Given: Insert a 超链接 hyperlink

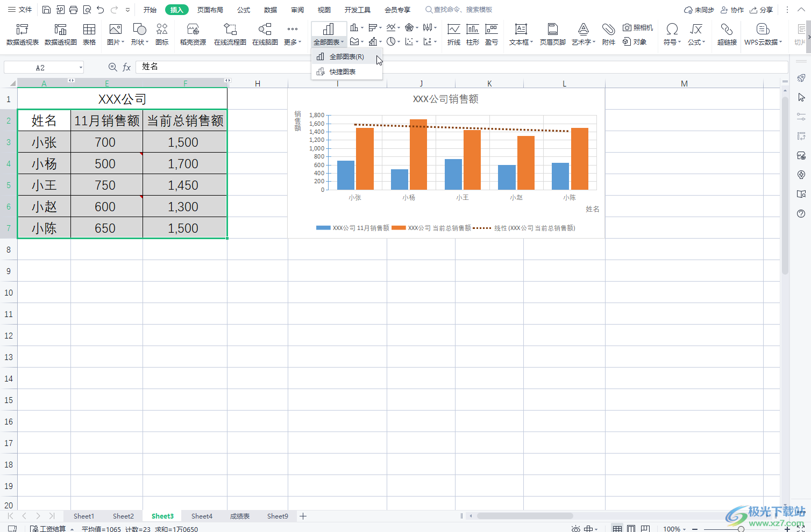Looking at the screenshot, I should 727,34.
